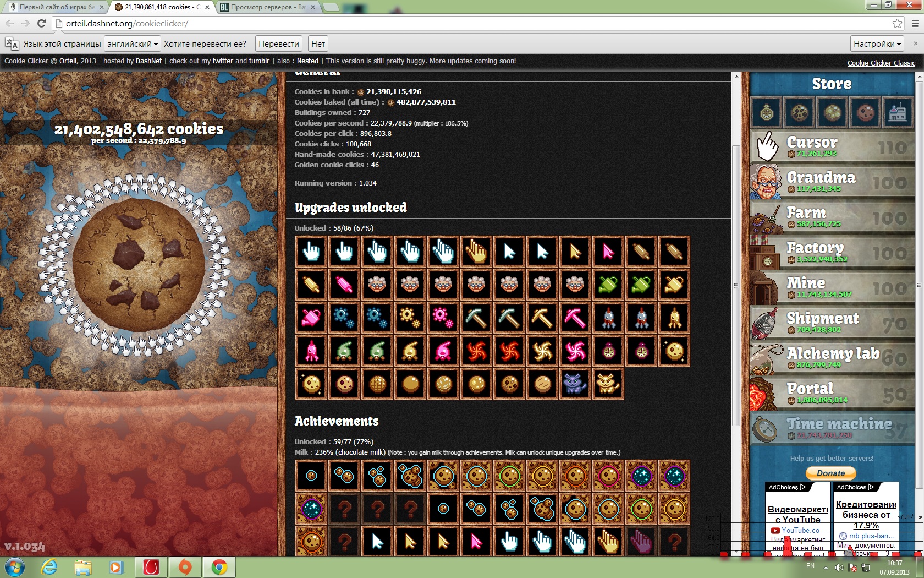This screenshot has width=924, height=578.
Task: Open the Cookie Clicker Classic link
Action: [x=881, y=63]
